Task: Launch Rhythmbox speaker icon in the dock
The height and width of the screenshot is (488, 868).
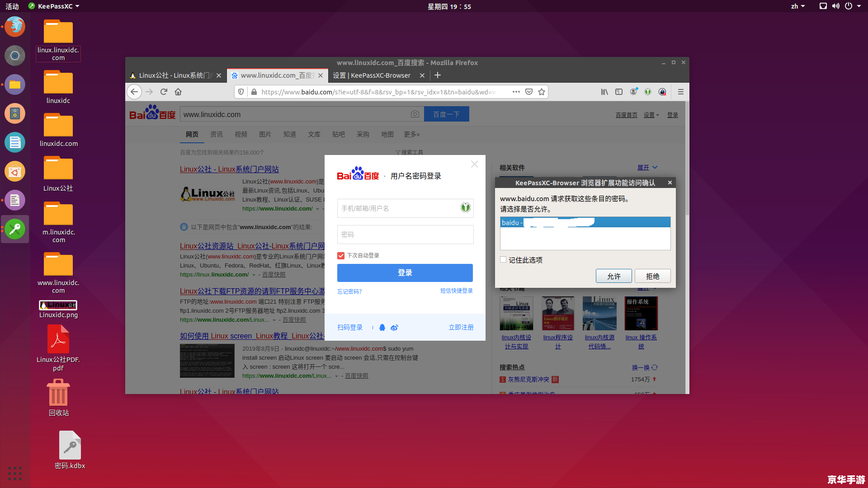Action: coord(15,113)
